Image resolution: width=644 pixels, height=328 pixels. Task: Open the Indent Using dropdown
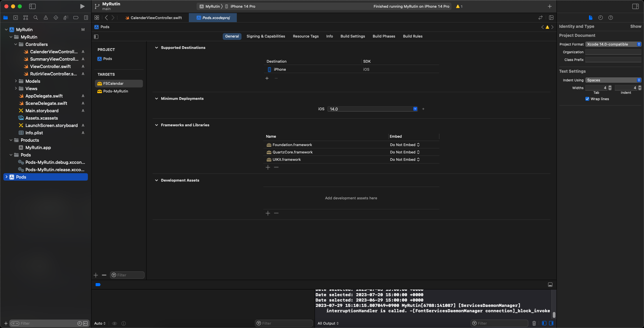pyautogui.click(x=613, y=80)
